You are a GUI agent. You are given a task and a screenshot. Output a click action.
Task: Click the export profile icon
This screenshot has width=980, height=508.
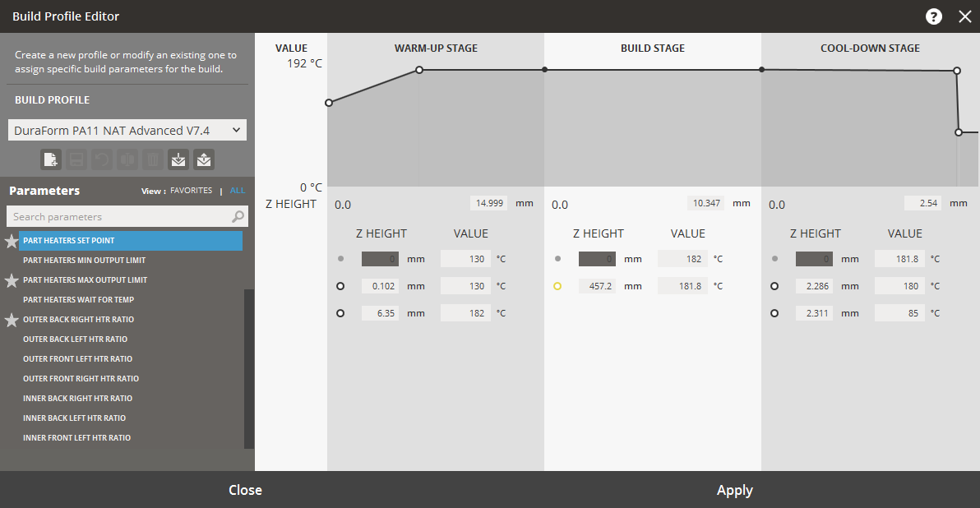204,159
